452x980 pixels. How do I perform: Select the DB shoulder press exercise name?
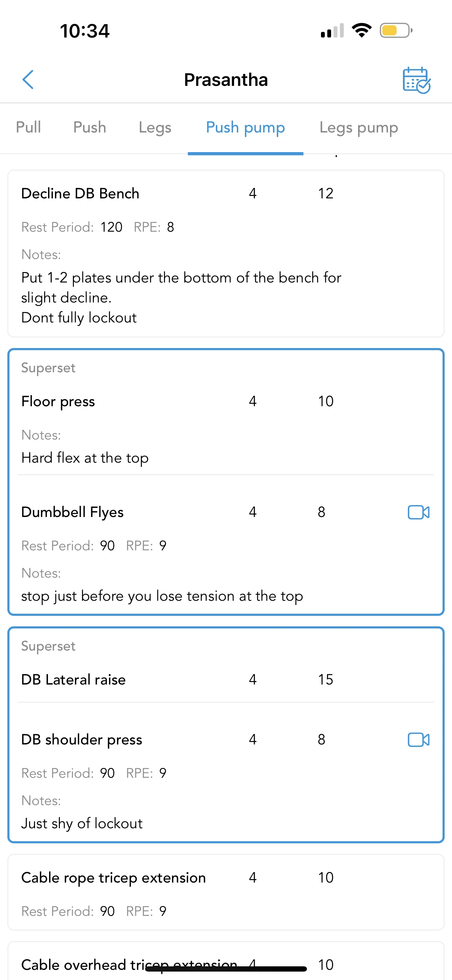[81, 740]
